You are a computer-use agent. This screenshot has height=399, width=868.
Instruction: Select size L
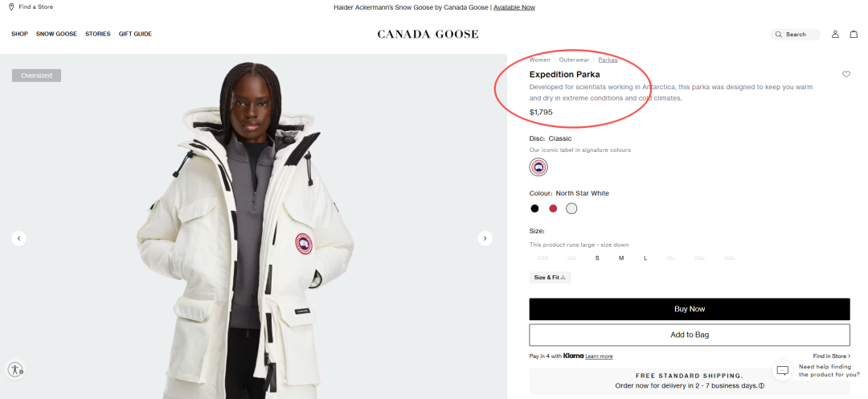[645, 258]
